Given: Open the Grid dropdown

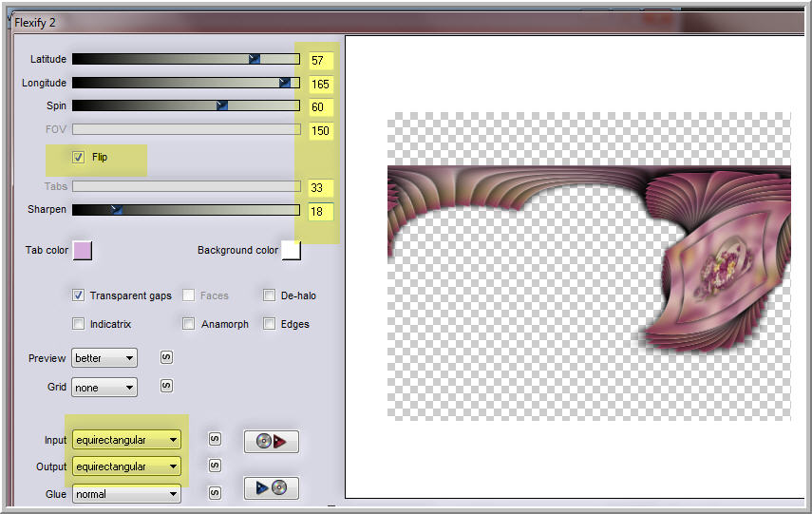Looking at the screenshot, I should [104, 387].
